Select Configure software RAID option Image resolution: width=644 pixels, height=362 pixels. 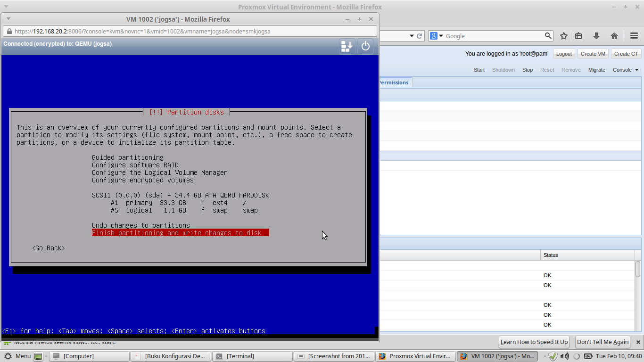[x=135, y=165]
